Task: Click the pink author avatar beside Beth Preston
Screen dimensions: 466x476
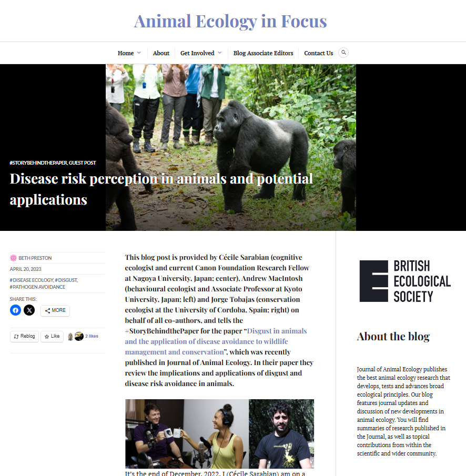Action: pos(13,258)
